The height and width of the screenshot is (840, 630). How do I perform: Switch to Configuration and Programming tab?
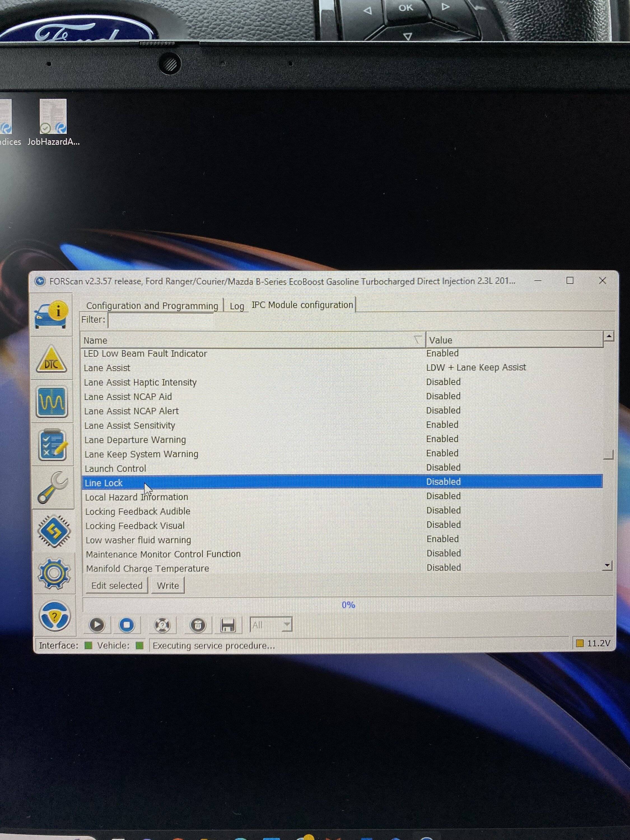(x=152, y=306)
